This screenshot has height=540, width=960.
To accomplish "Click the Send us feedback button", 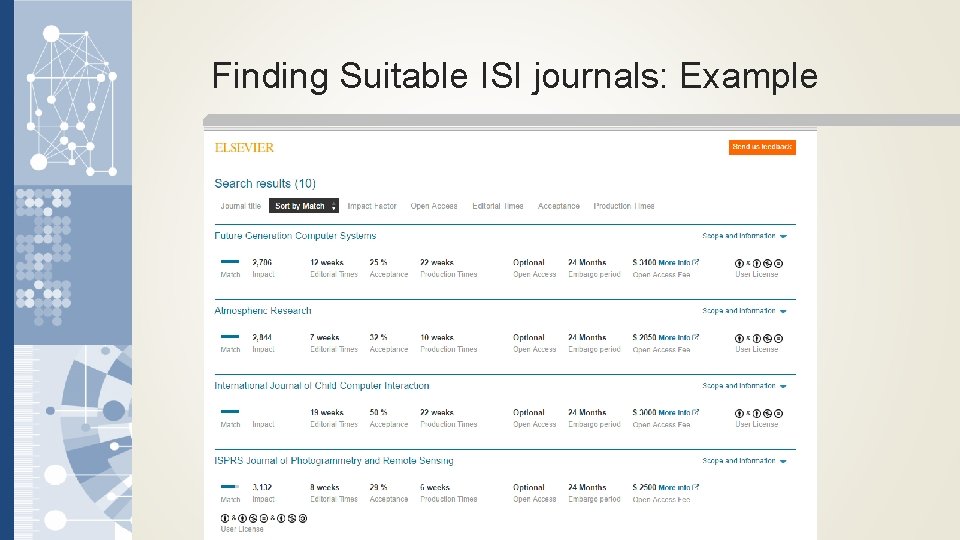I will point(762,147).
